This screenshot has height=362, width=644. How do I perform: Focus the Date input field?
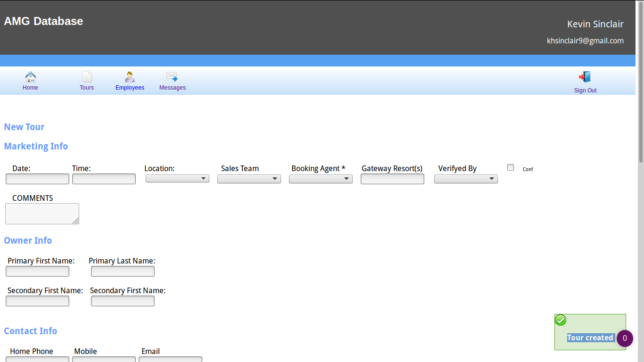click(37, 179)
